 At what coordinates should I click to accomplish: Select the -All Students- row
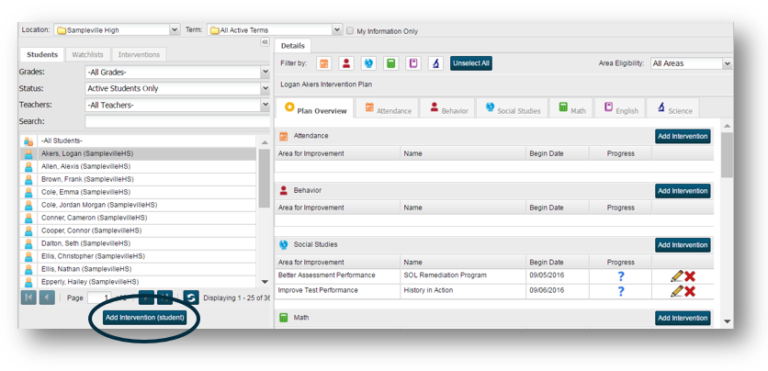(x=138, y=141)
